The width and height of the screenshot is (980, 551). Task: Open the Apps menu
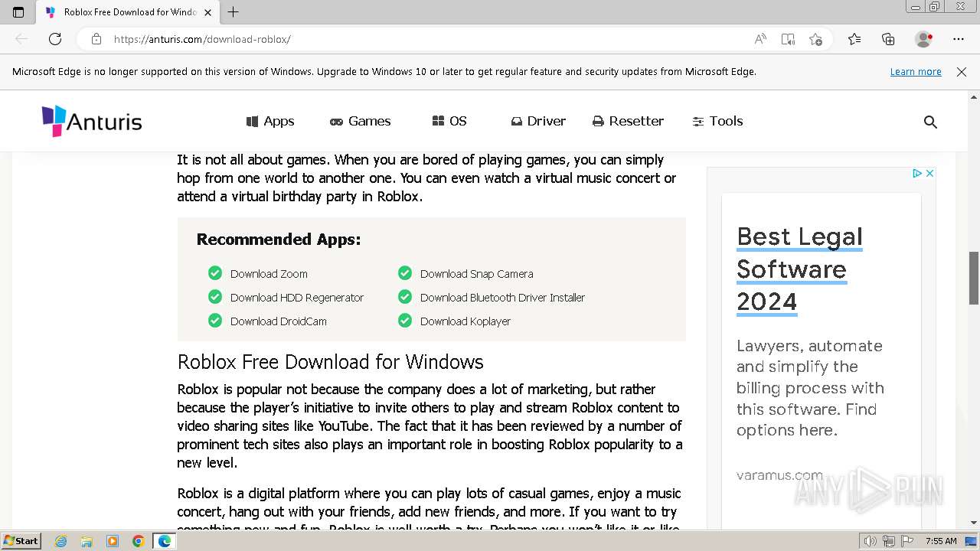[270, 121]
